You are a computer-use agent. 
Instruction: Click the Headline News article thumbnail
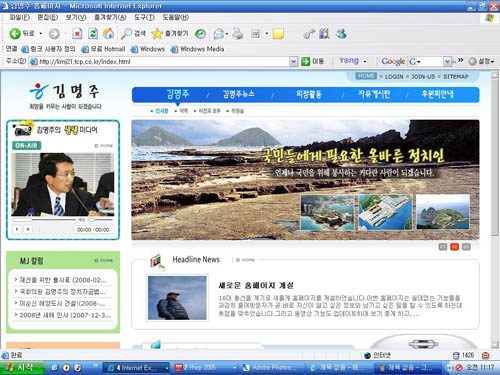177,298
